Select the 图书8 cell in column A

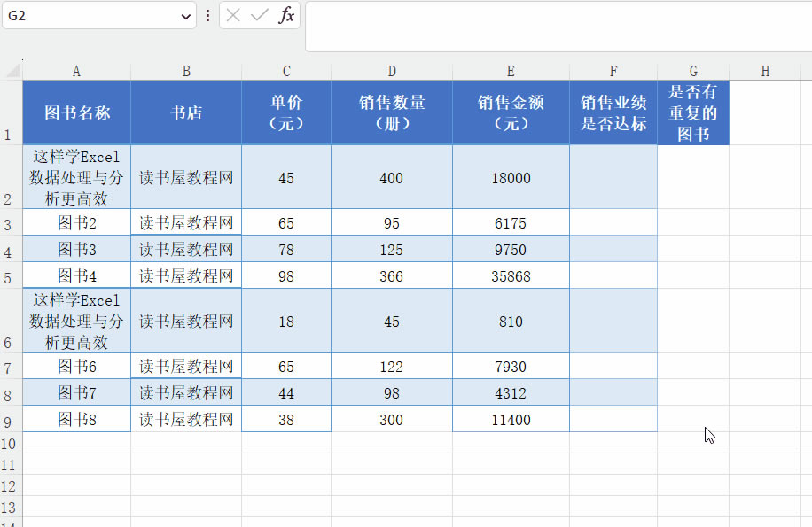(x=75, y=418)
